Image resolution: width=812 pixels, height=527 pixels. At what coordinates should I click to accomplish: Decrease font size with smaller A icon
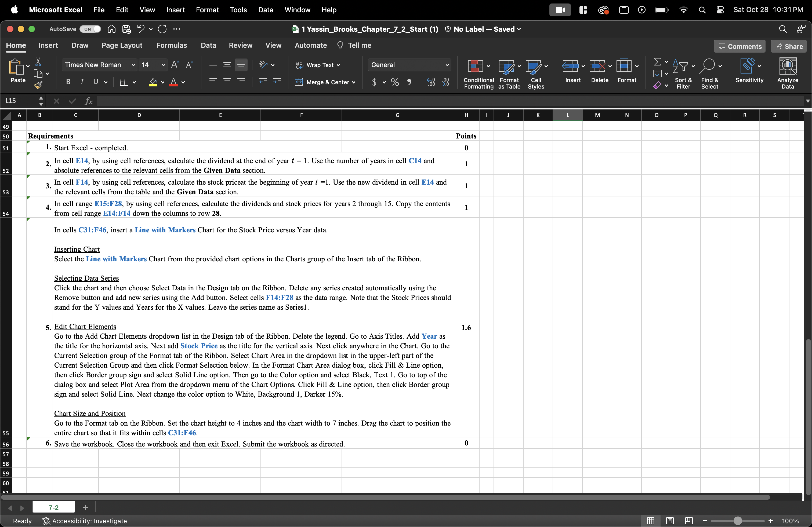[x=189, y=65]
